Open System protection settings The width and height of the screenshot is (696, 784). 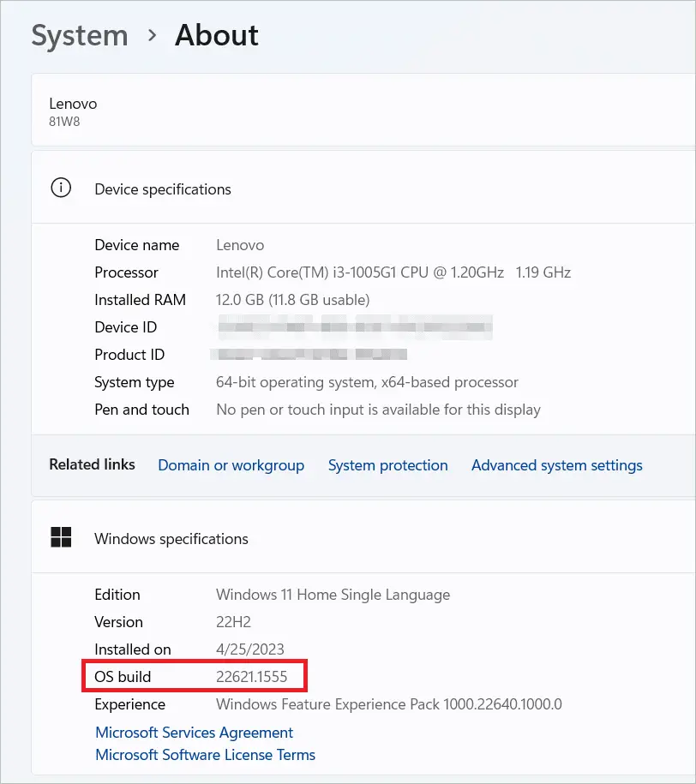click(387, 464)
